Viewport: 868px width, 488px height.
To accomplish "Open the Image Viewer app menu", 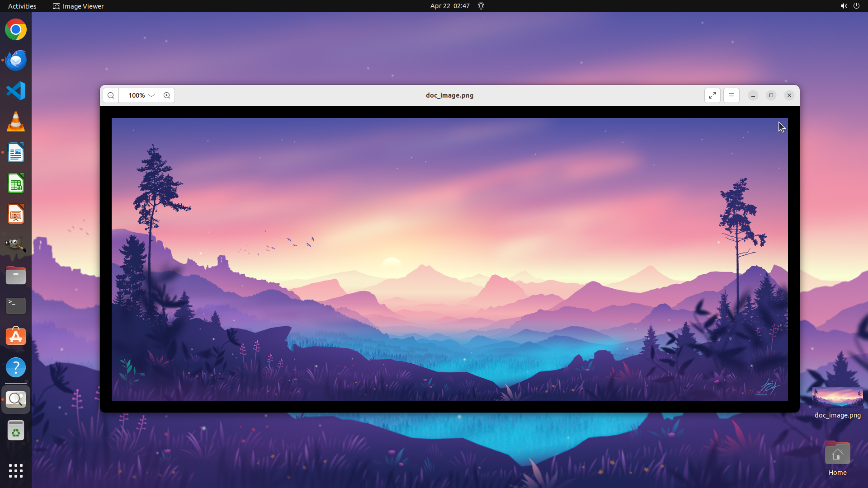I will (78, 6).
